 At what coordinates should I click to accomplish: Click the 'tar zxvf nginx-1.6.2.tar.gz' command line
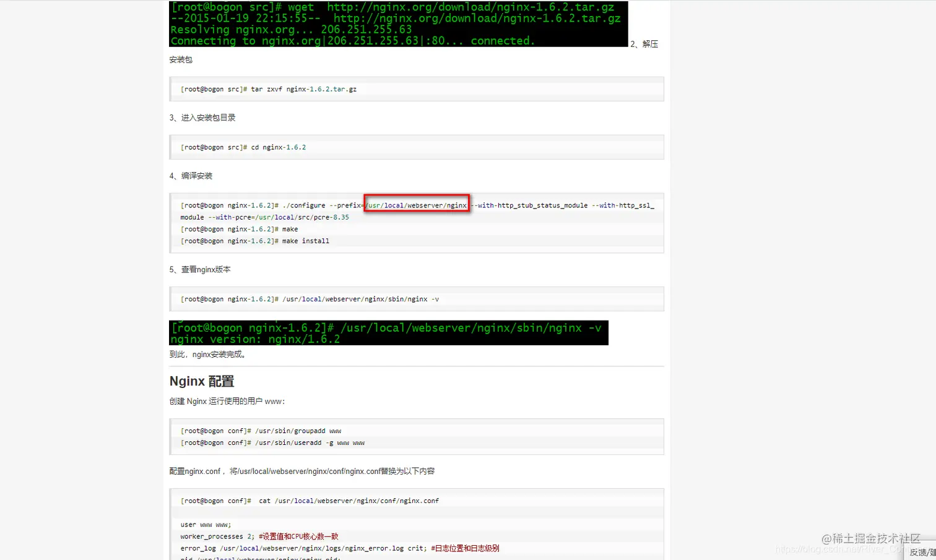269,89
